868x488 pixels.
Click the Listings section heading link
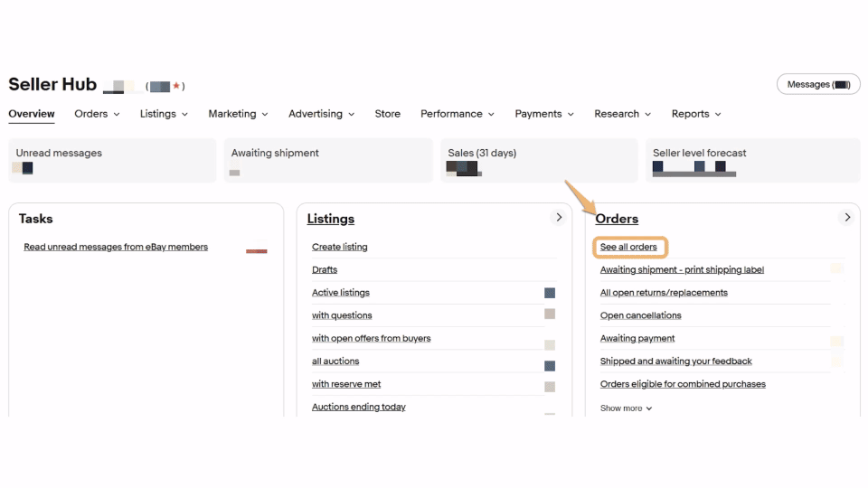point(331,219)
